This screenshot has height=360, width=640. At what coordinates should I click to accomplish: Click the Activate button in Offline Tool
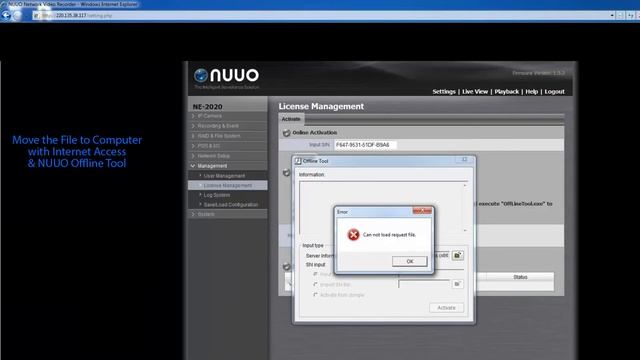(x=446, y=308)
